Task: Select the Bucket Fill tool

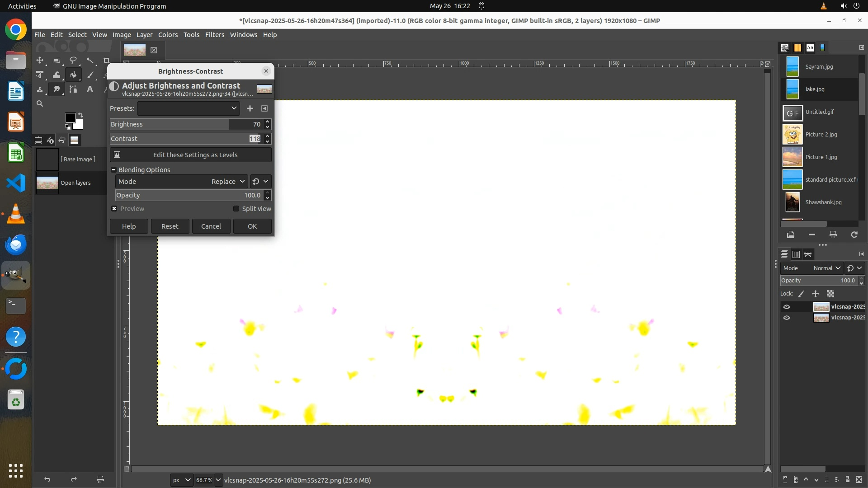Action: point(73,75)
